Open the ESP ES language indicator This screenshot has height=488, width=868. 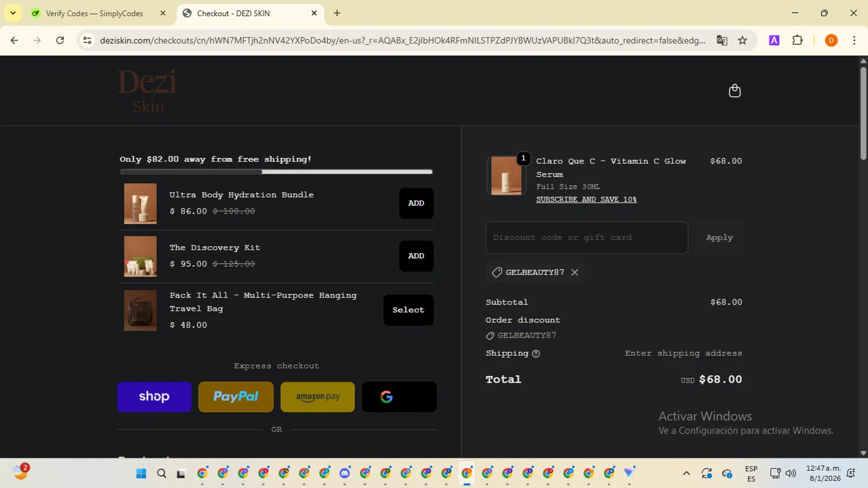tap(751, 474)
